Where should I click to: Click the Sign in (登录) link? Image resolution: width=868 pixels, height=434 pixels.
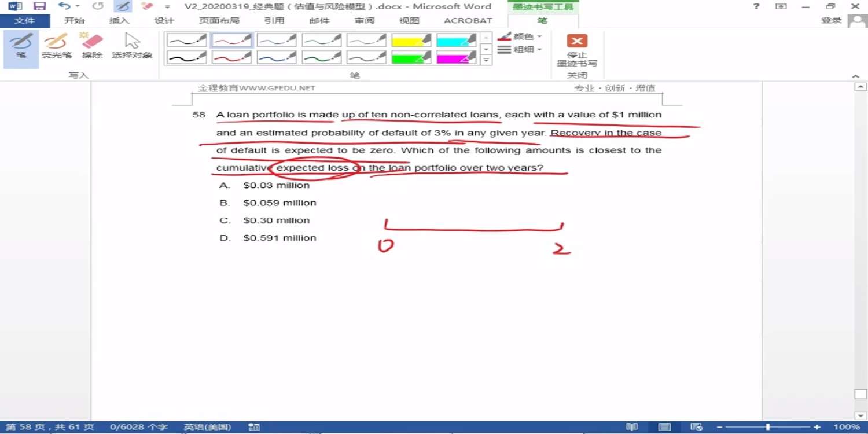tap(831, 20)
